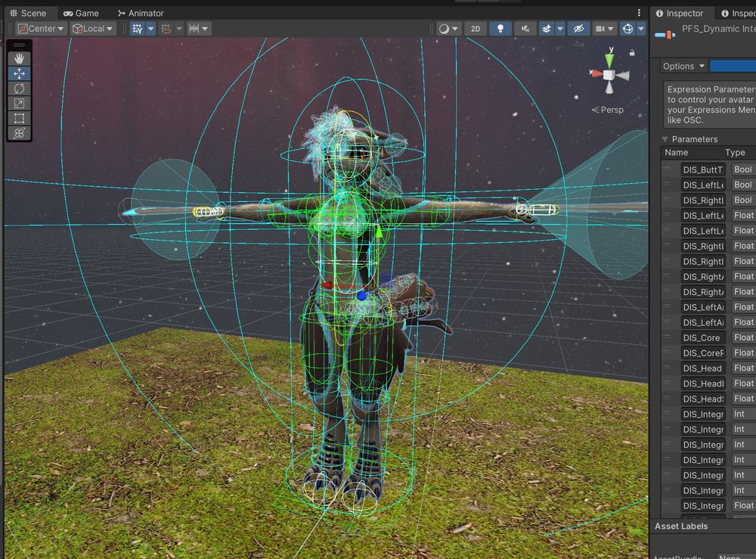Open the effects options dropdown arrow
The height and width of the screenshot is (559, 756).
point(560,29)
